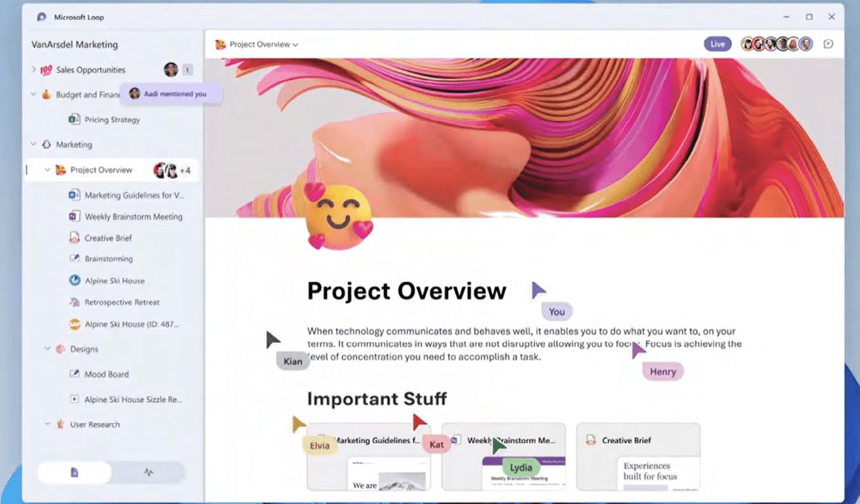Click the User Research section icon
Screen dimensions: 860x504
click(60, 424)
